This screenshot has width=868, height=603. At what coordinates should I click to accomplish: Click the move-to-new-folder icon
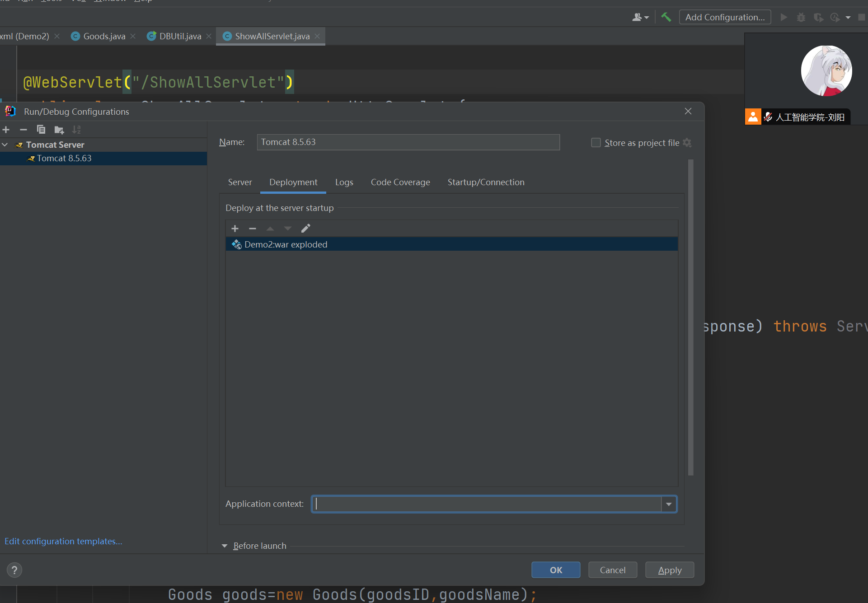(x=59, y=130)
